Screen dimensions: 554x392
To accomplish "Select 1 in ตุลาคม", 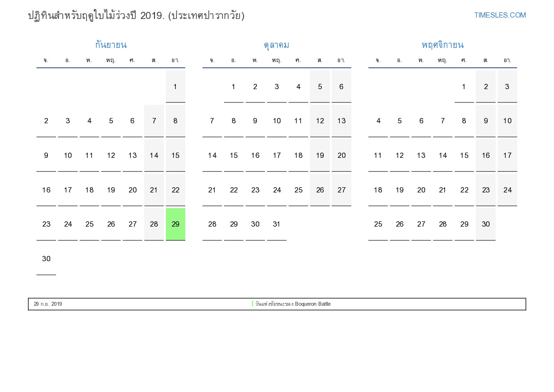I will tap(234, 87).
